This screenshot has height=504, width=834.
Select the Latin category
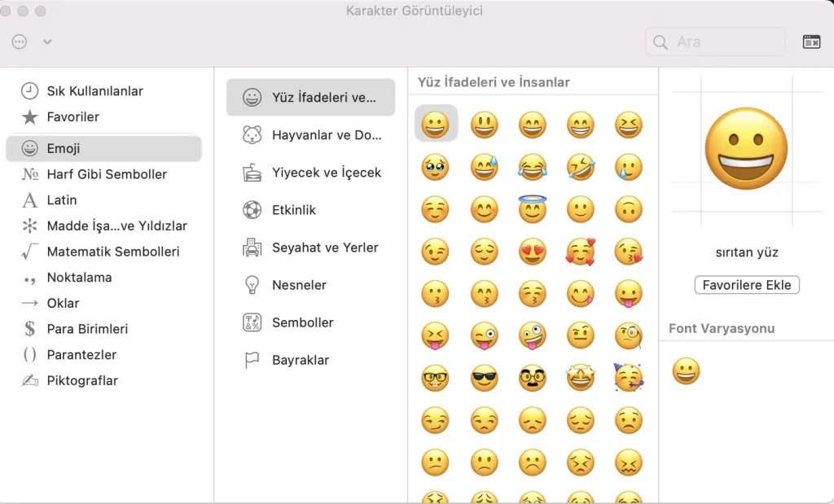(x=103, y=200)
